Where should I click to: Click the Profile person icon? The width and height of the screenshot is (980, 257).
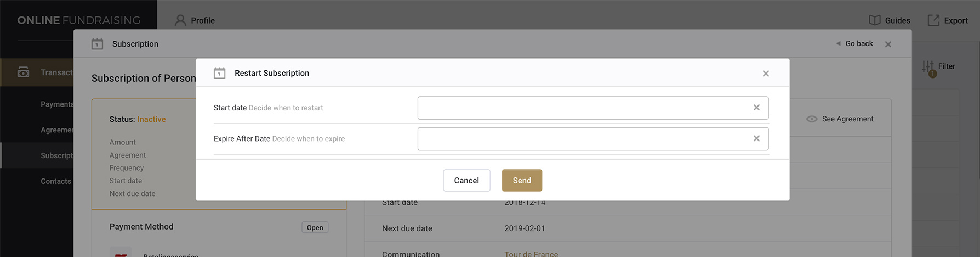tap(180, 20)
